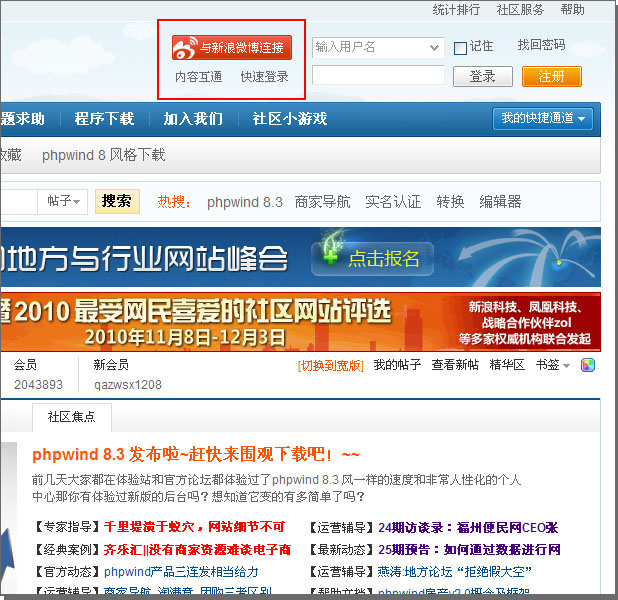Click the password input field

click(378, 75)
